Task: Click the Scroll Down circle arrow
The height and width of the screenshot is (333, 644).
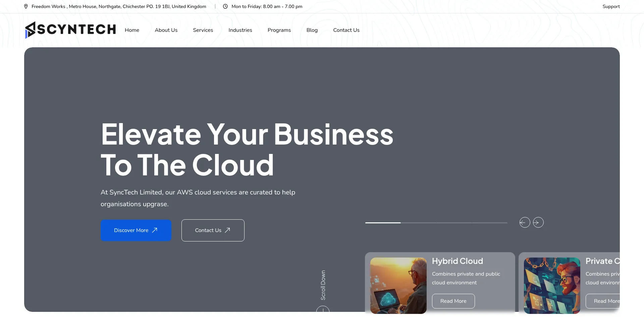Action: 323,311
